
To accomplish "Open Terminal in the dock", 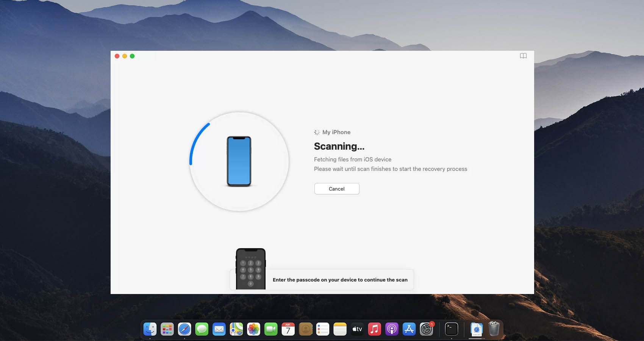I will click(x=451, y=329).
